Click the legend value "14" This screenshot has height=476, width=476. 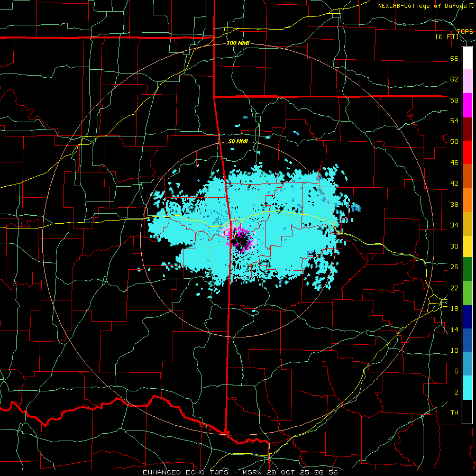coord(454,329)
